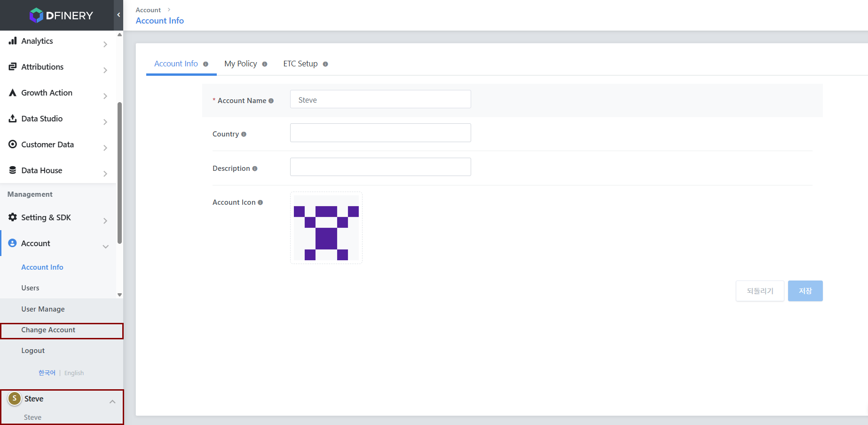The height and width of the screenshot is (425, 868).
Task: Click the info icon beside Account Name
Action: pos(271,101)
